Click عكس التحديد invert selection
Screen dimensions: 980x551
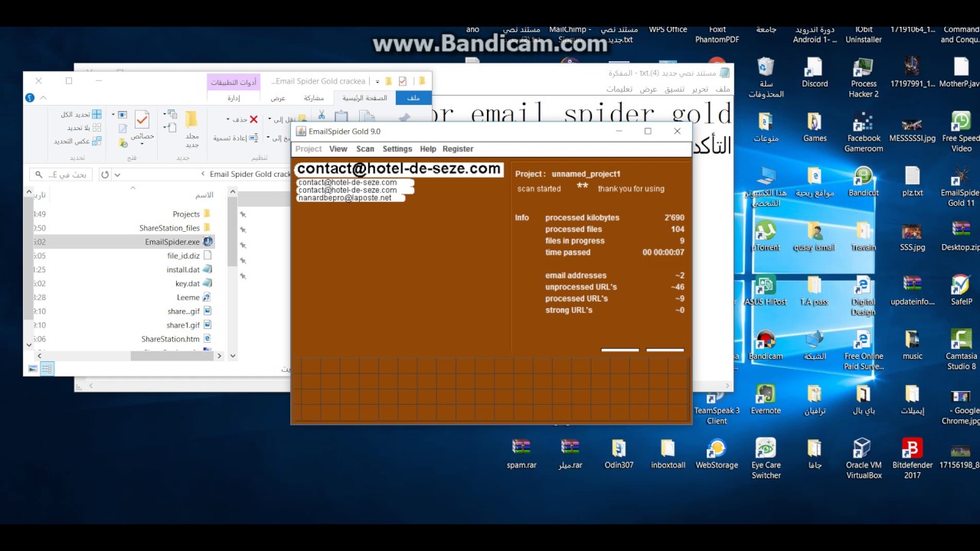[78, 141]
